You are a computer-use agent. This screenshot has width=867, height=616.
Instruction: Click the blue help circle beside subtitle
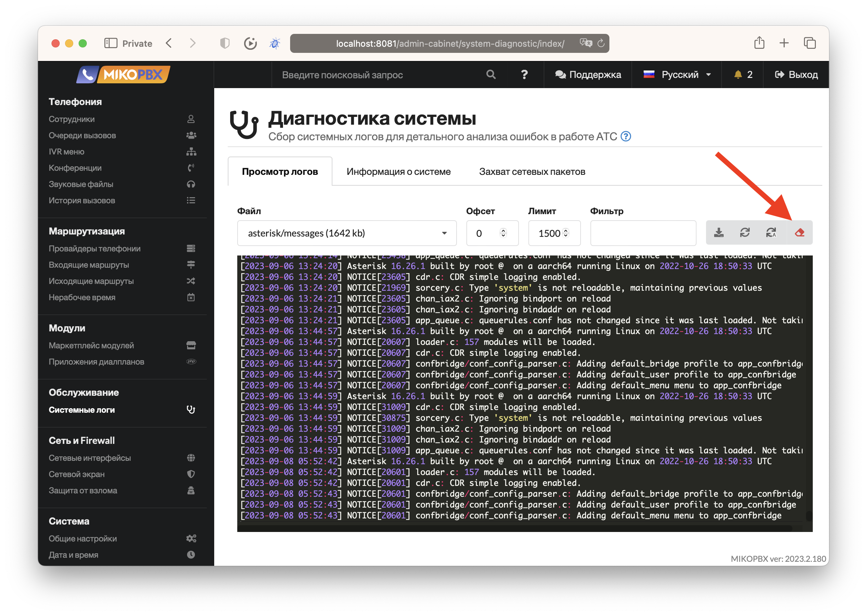(626, 137)
